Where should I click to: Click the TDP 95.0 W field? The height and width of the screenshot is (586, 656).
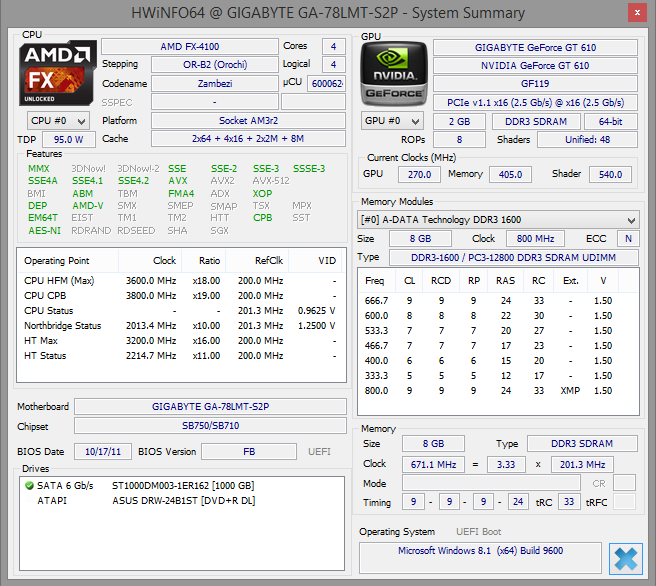69,140
